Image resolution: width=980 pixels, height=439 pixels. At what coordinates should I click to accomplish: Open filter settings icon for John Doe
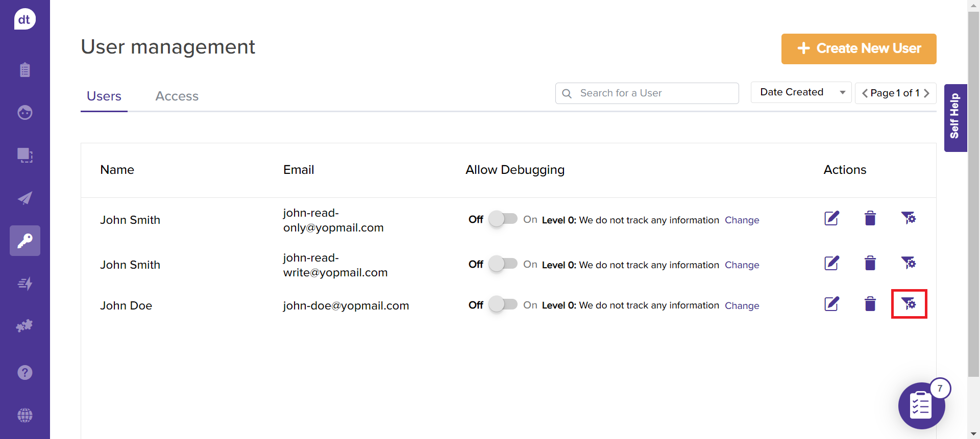click(909, 304)
